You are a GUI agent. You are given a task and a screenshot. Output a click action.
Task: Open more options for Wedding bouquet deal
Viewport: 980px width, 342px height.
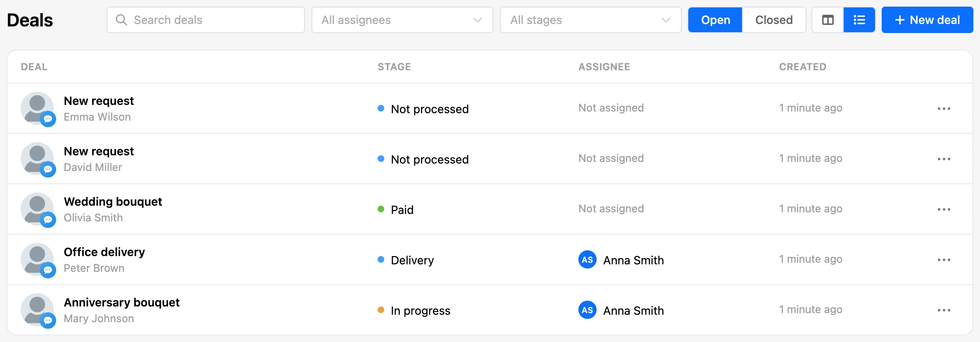click(x=944, y=209)
